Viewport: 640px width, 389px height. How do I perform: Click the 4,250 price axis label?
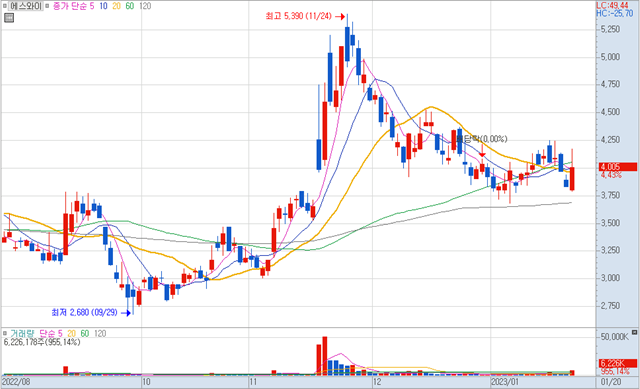610,140
